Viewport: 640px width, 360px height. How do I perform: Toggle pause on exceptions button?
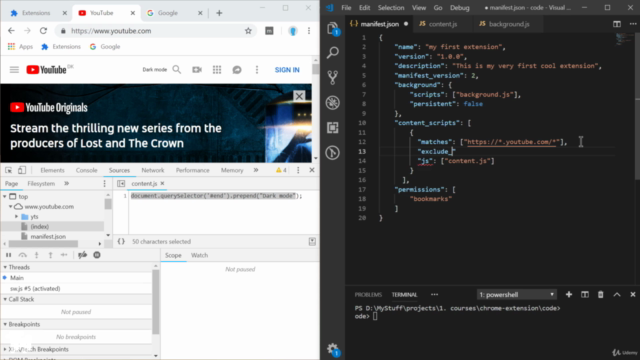point(97,255)
